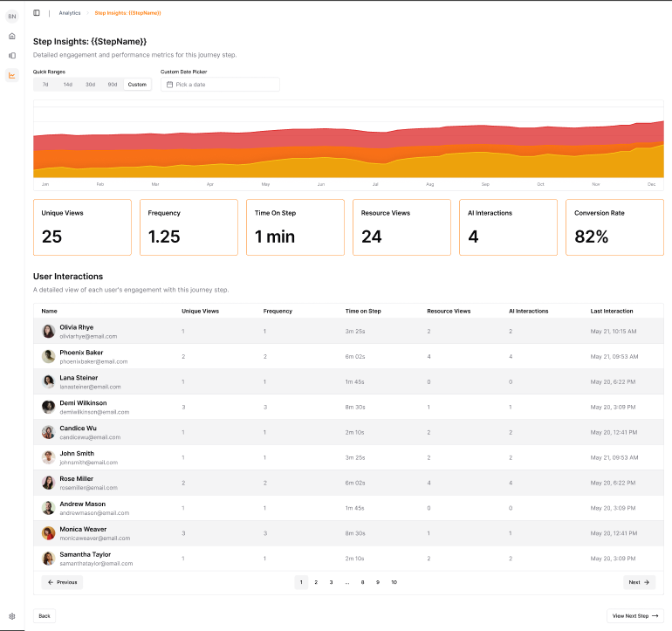Image resolution: width=672 pixels, height=631 pixels.
Task: Click View Next Step button
Action: coord(635,616)
